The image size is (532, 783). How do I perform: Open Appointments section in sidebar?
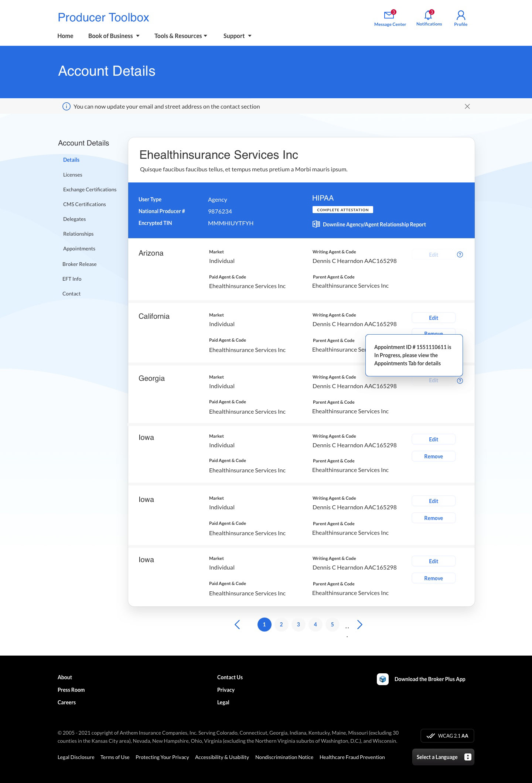[x=79, y=249]
